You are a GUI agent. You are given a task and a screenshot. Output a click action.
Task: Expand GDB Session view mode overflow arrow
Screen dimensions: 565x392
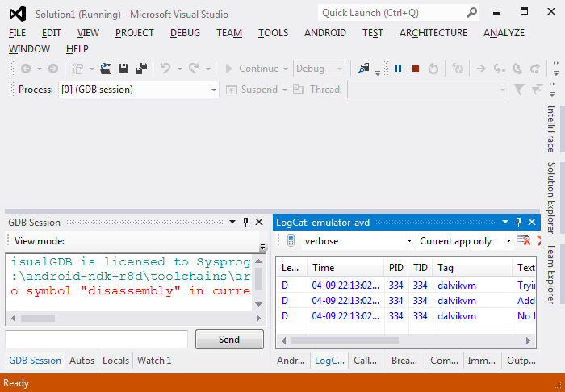[262, 247]
